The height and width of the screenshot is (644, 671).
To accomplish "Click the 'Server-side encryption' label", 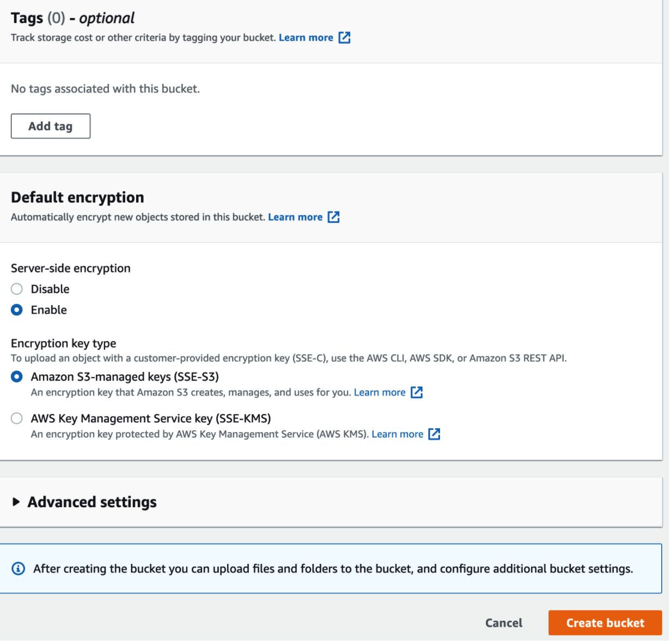I will click(x=71, y=268).
